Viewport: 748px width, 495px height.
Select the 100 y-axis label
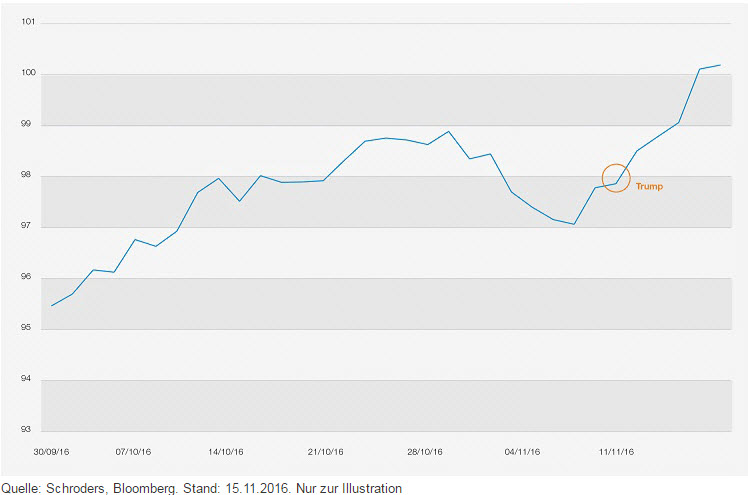click(28, 73)
